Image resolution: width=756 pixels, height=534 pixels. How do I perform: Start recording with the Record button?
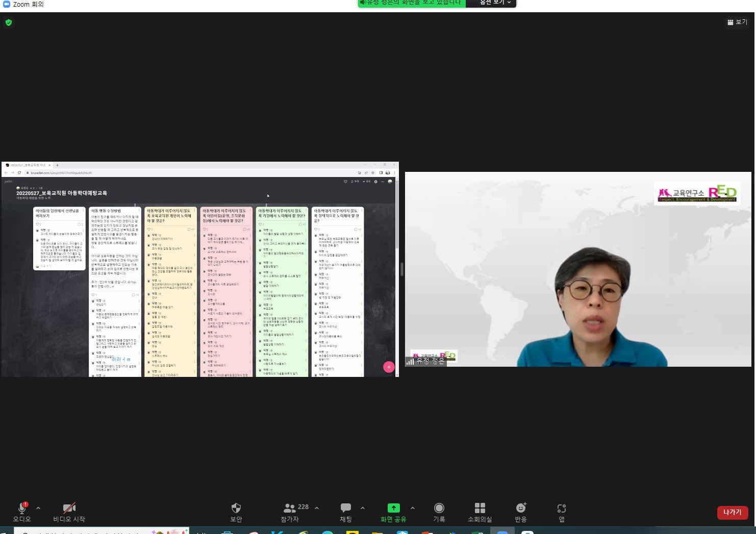pos(439,511)
